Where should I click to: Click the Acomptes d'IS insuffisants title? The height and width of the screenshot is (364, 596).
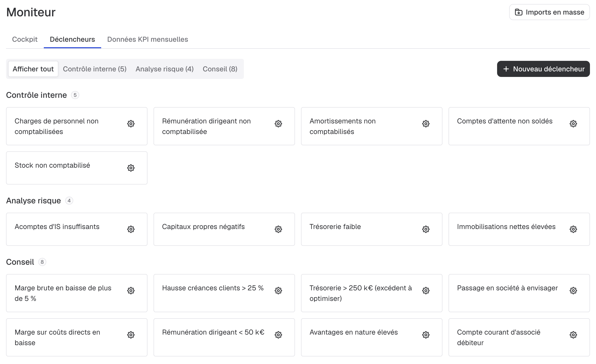tap(57, 227)
